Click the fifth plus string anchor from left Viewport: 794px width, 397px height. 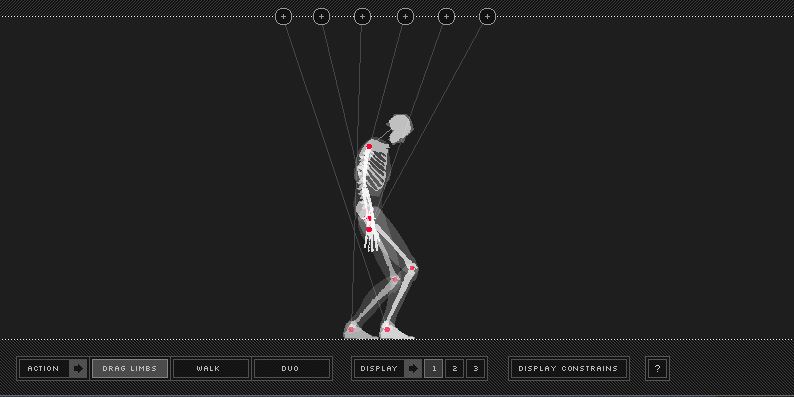click(446, 17)
